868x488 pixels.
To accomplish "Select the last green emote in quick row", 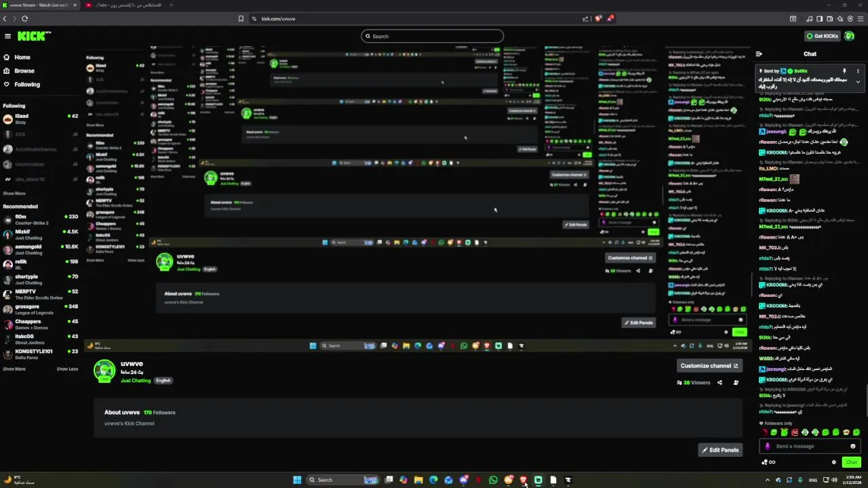I will coord(856,432).
